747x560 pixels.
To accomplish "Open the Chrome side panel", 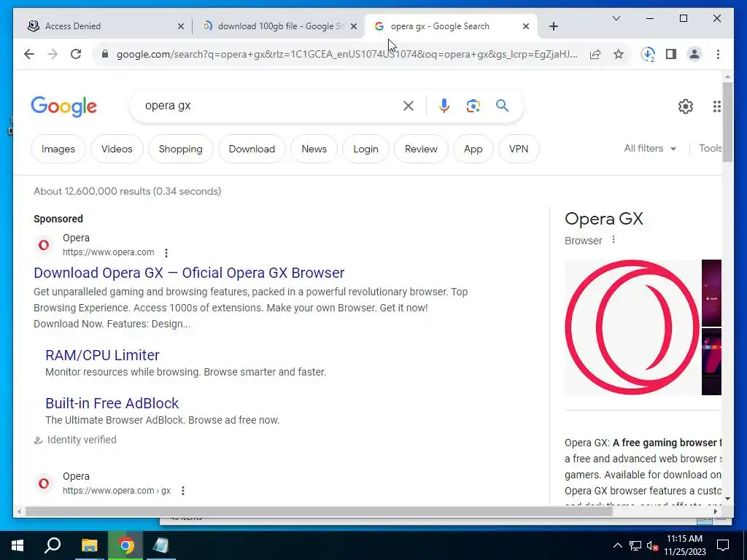I will point(671,54).
